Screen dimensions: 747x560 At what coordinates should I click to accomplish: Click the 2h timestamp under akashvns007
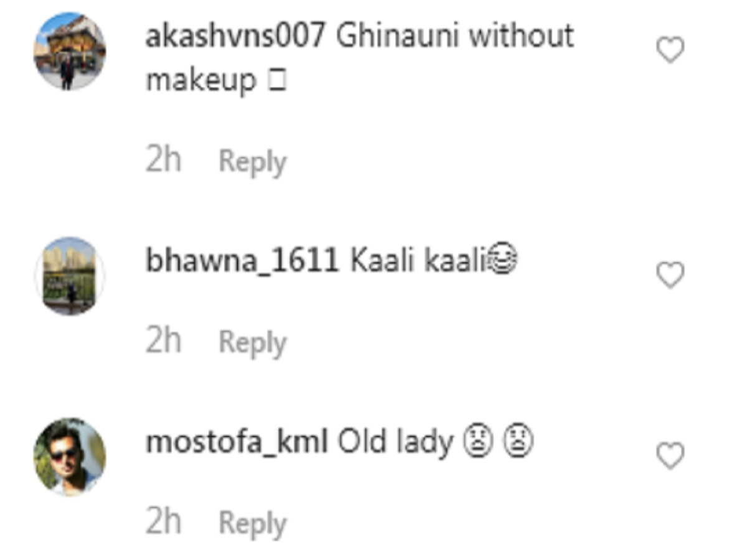coord(163,161)
